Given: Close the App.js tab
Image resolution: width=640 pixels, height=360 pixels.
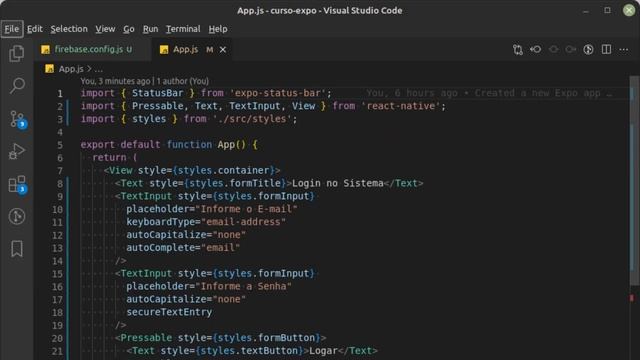Looking at the screenshot, I should click(223, 50).
